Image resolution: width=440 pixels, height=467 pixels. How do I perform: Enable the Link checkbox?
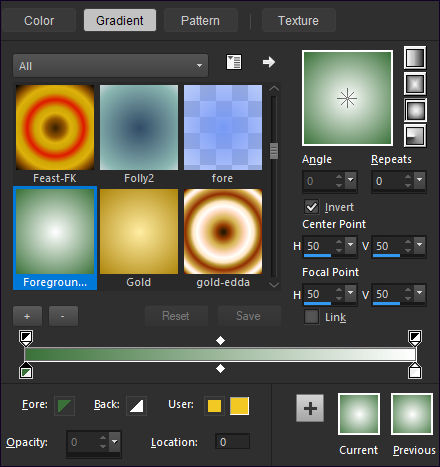(x=311, y=317)
